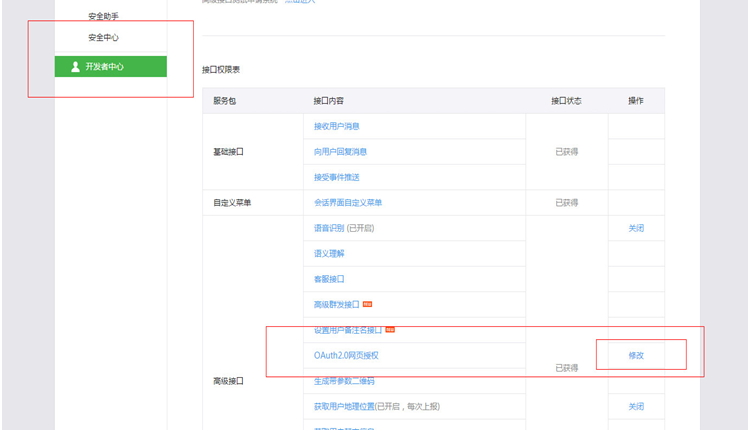Open the 生成带参数二维码 link
751x431 pixels.
(x=344, y=381)
